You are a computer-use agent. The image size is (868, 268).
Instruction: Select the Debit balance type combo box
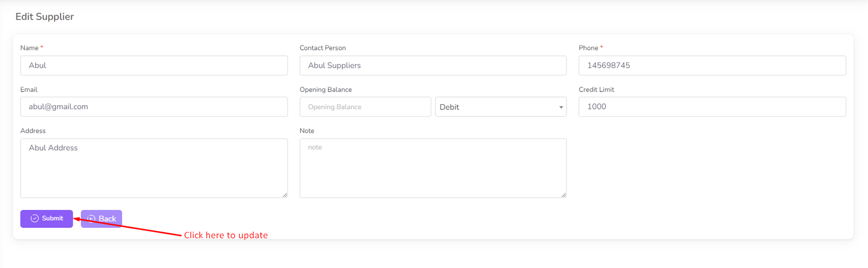tap(500, 107)
